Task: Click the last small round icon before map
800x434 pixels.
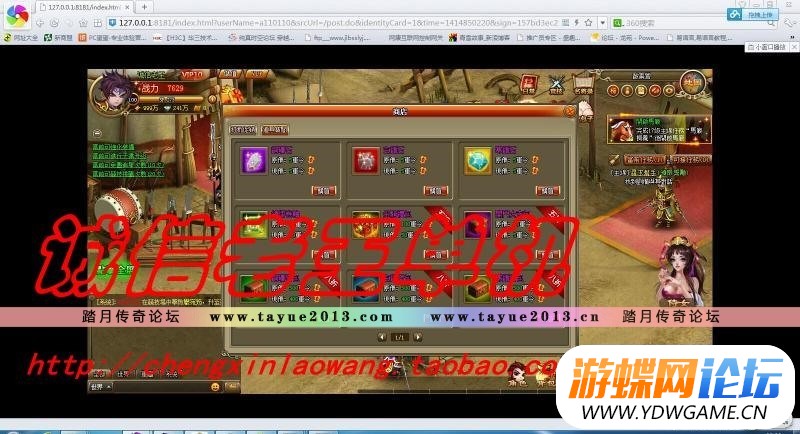Action: [669, 91]
